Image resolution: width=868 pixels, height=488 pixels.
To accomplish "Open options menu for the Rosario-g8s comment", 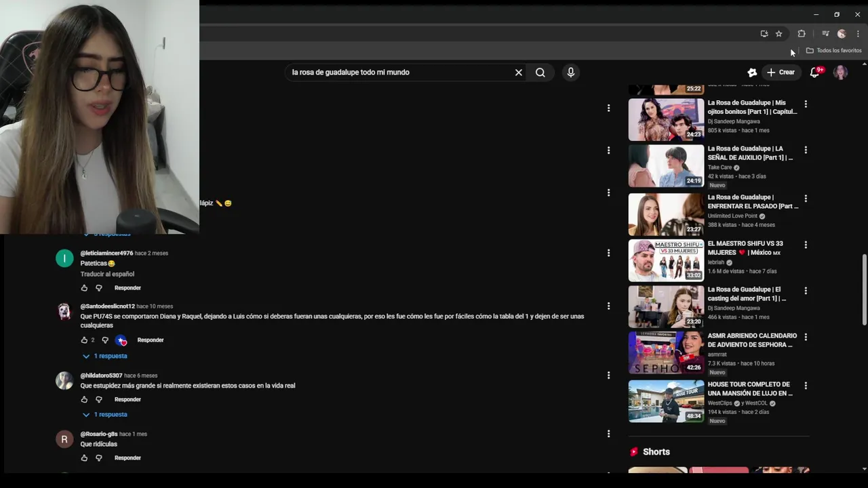I will (608, 434).
